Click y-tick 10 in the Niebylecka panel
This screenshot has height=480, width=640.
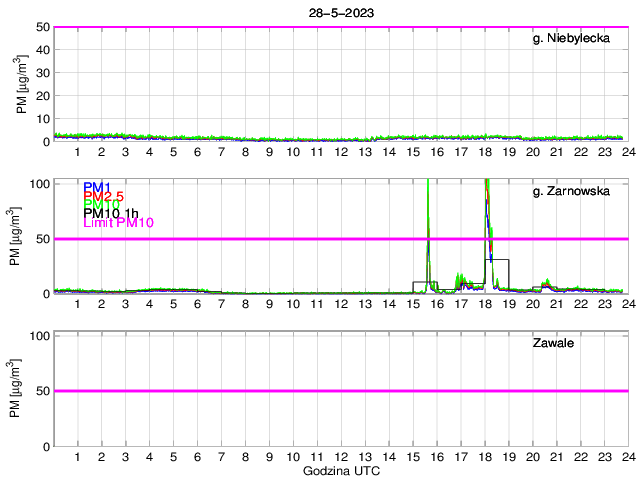coord(43,119)
